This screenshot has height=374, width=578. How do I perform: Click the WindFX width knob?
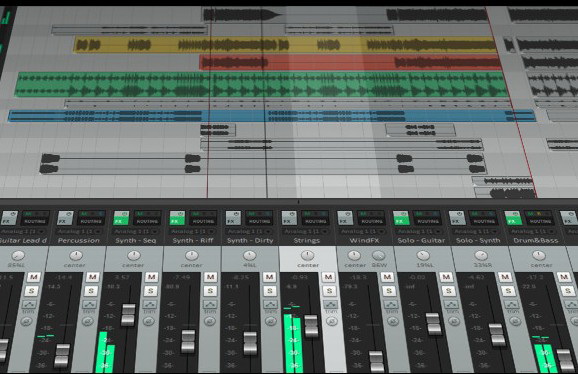coord(378,255)
